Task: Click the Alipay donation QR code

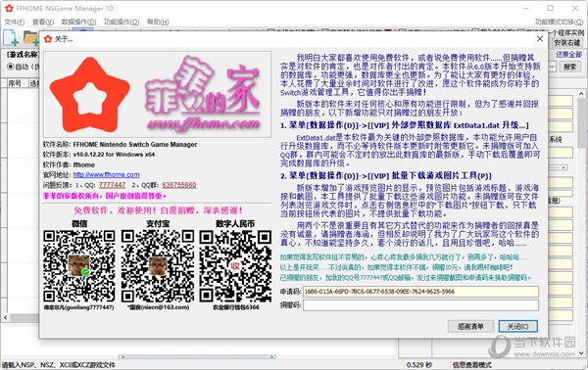Action: point(158,266)
